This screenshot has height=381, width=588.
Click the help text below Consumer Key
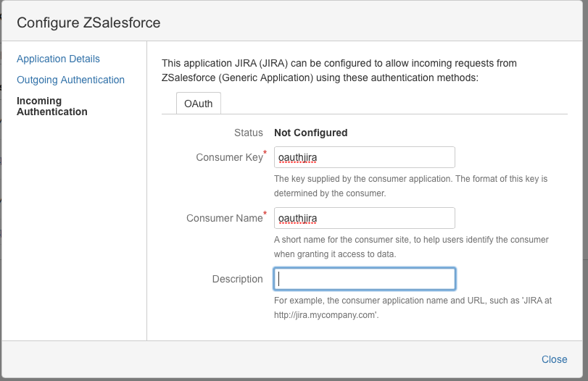[x=410, y=186]
